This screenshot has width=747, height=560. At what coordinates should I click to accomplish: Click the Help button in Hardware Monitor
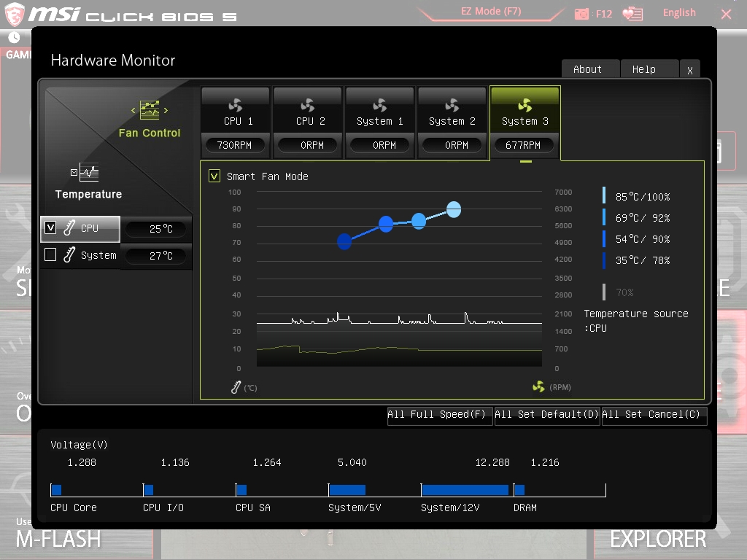click(x=643, y=69)
